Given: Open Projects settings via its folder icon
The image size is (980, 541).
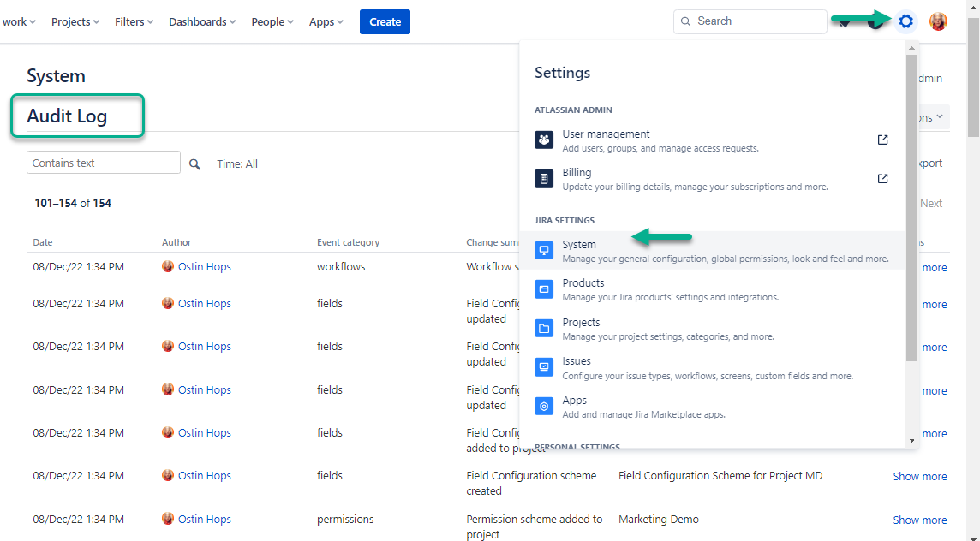Looking at the screenshot, I should (544, 328).
